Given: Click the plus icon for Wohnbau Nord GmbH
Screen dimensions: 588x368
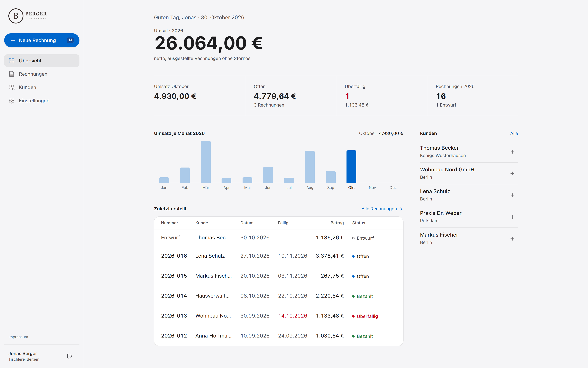Looking at the screenshot, I should (512, 173).
